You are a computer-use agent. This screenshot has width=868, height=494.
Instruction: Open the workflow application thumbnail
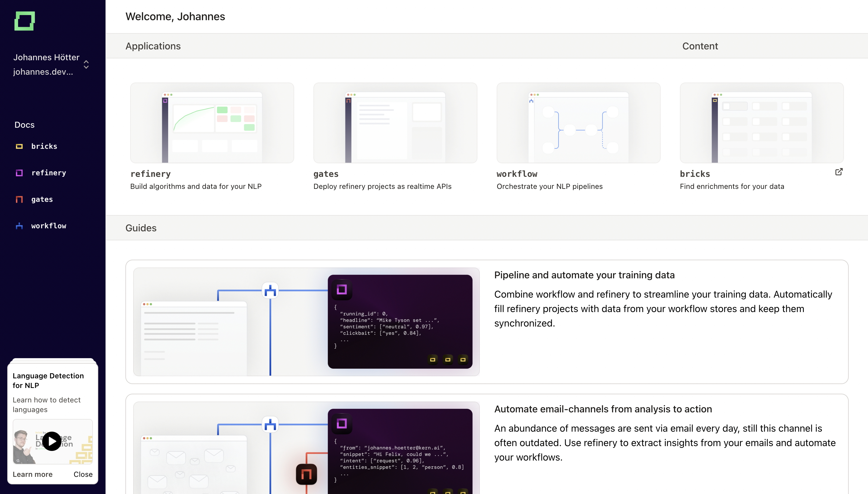click(x=578, y=123)
